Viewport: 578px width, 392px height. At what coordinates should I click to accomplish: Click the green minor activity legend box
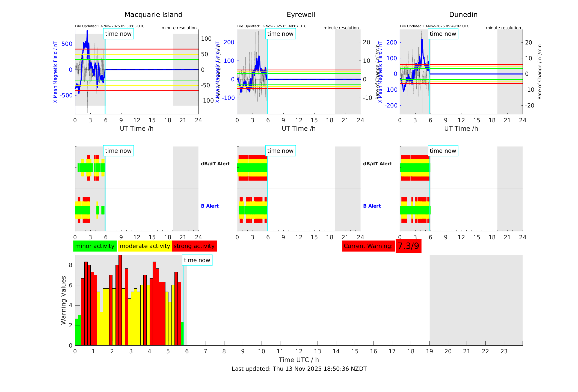94,246
